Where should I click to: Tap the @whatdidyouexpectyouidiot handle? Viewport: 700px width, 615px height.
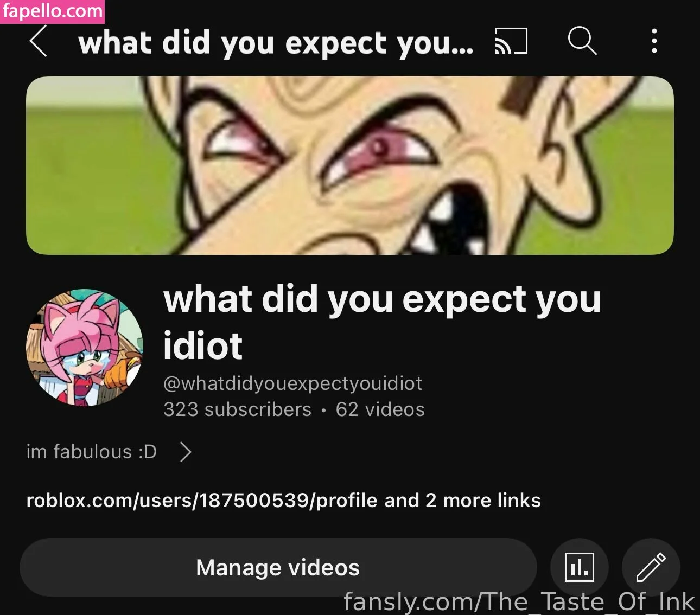coord(293,383)
